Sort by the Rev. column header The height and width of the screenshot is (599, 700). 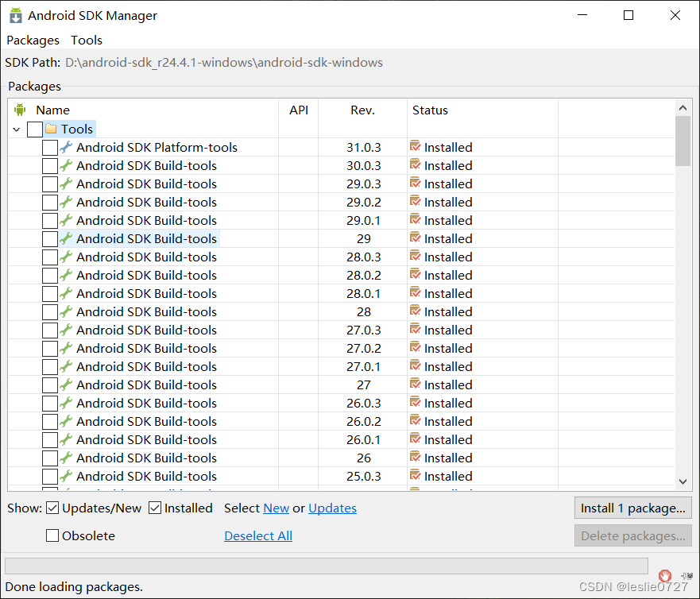point(362,110)
